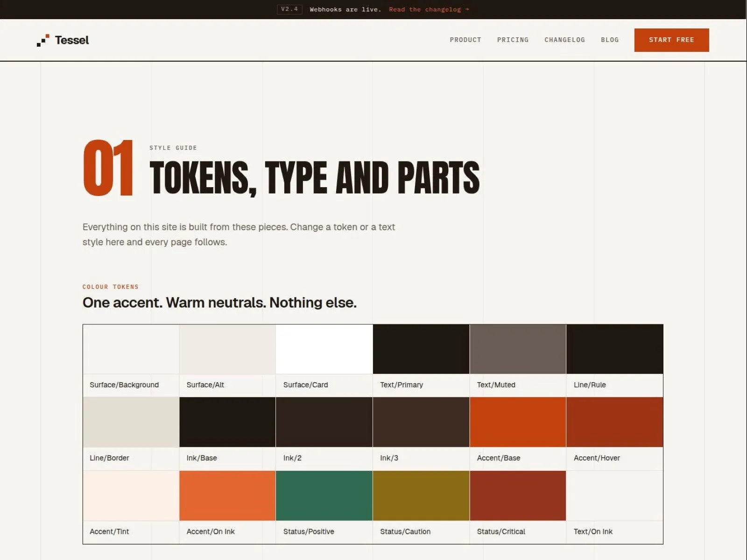Pick the Ink/3 brown swatch
The height and width of the screenshot is (560, 747).
click(x=421, y=422)
